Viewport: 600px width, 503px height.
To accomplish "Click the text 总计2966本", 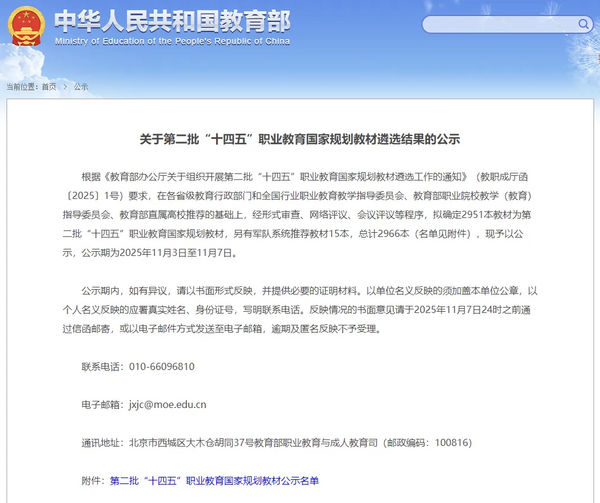I will click(x=384, y=234).
